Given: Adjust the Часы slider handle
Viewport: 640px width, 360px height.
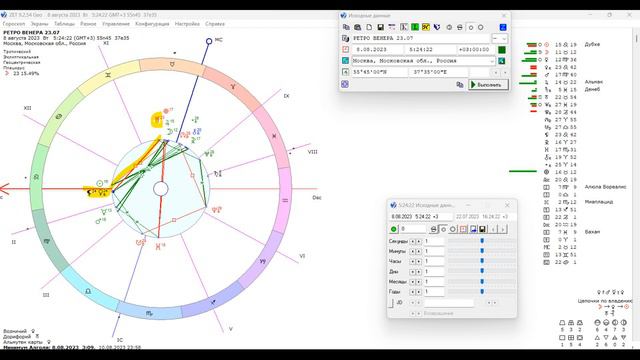Looking at the screenshot, I should (x=482, y=261).
